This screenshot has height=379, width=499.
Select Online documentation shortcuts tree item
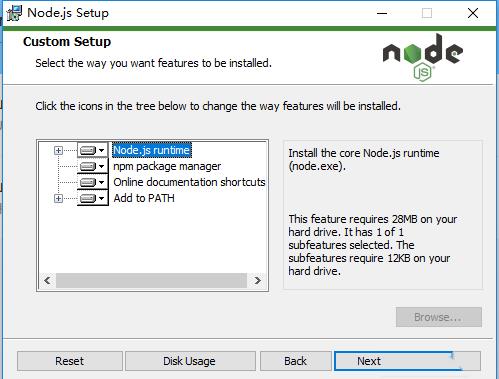tap(189, 182)
